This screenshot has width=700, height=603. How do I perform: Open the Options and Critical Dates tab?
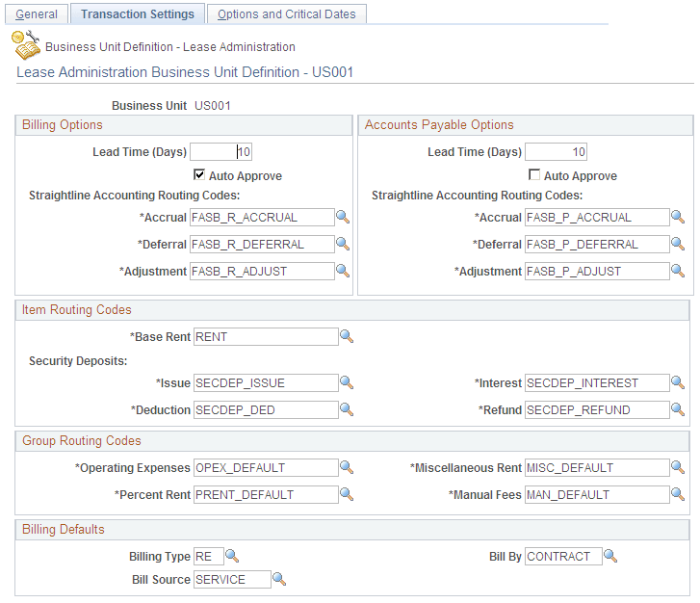point(287,13)
